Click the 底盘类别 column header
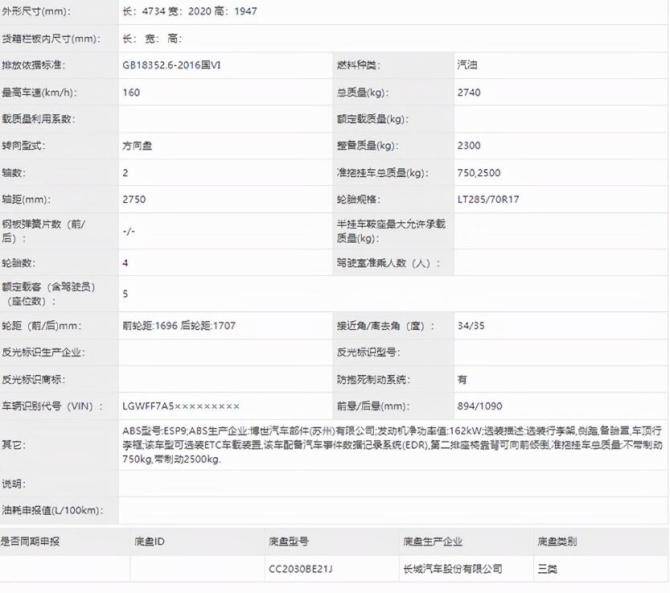The image size is (670, 593). click(x=557, y=542)
